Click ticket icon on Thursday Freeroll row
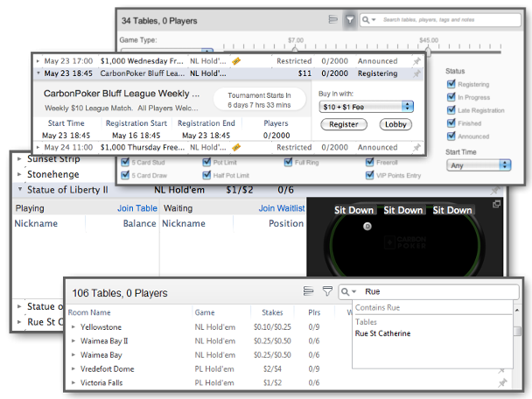532x399 pixels. (236, 148)
